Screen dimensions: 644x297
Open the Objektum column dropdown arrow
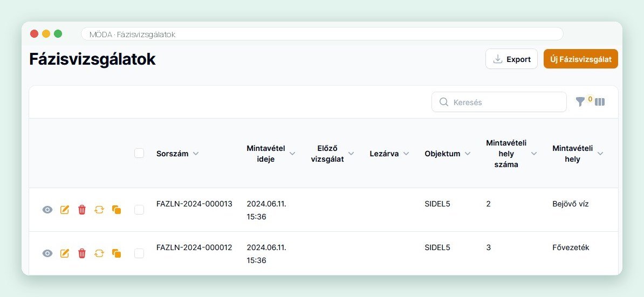(468, 154)
